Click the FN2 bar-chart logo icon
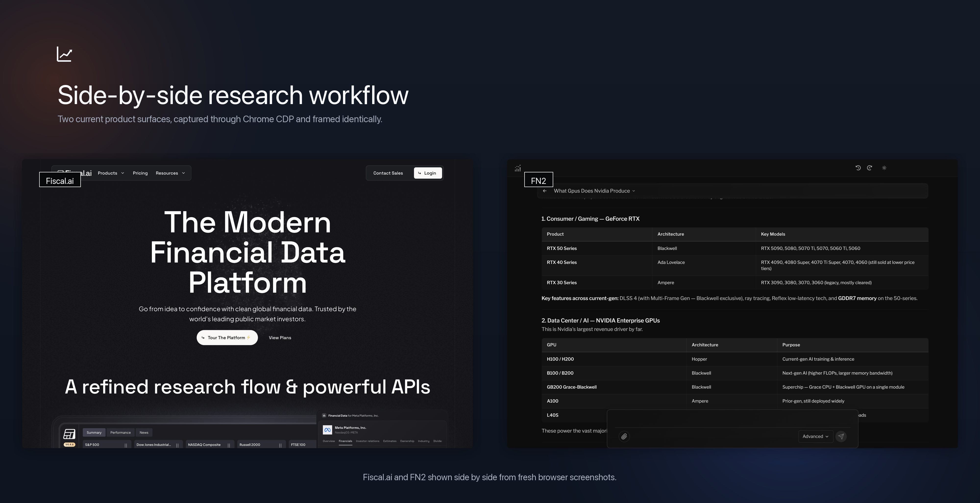 point(518,168)
